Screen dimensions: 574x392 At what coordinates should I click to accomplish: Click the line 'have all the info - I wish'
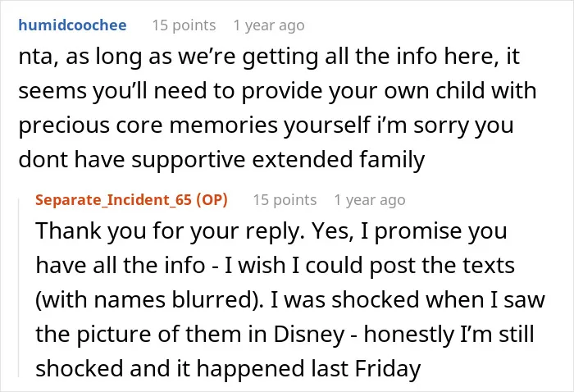click(x=275, y=265)
